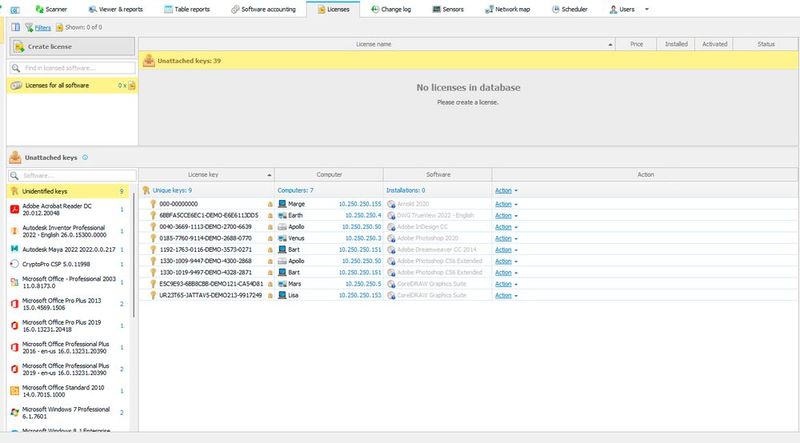This screenshot has width=800, height=443.
Task: Select Adobe Acrobat Reader DC entry icon
Action: [x=14, y=209]
